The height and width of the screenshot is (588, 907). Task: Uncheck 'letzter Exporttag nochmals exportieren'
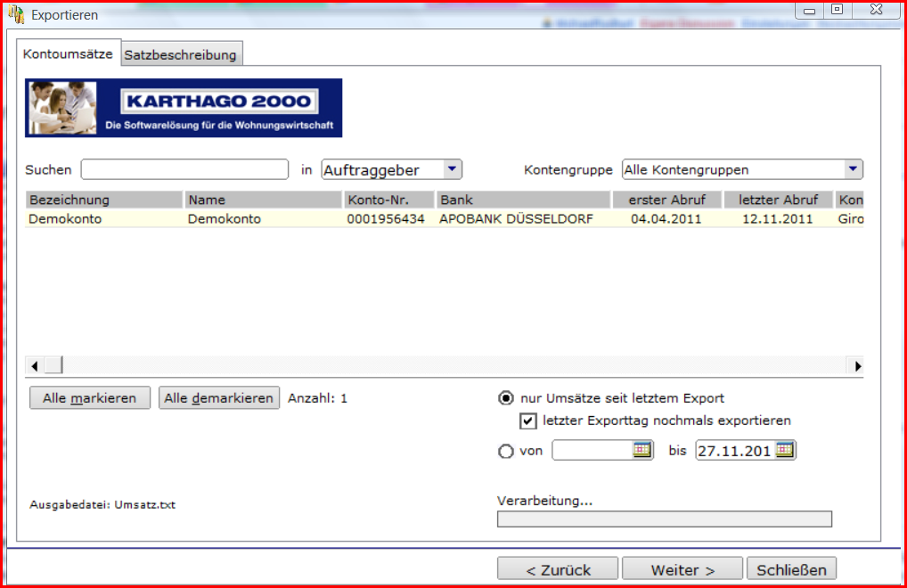click(527, 421)
